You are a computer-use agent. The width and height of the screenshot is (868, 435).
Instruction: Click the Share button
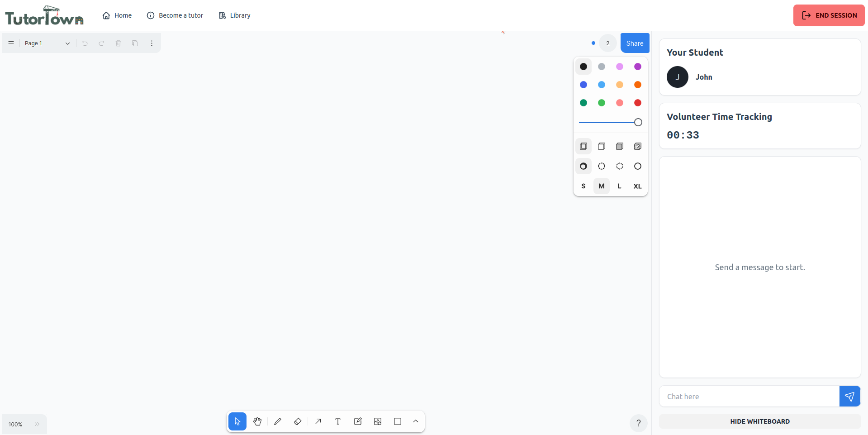[x=635, y=43]
